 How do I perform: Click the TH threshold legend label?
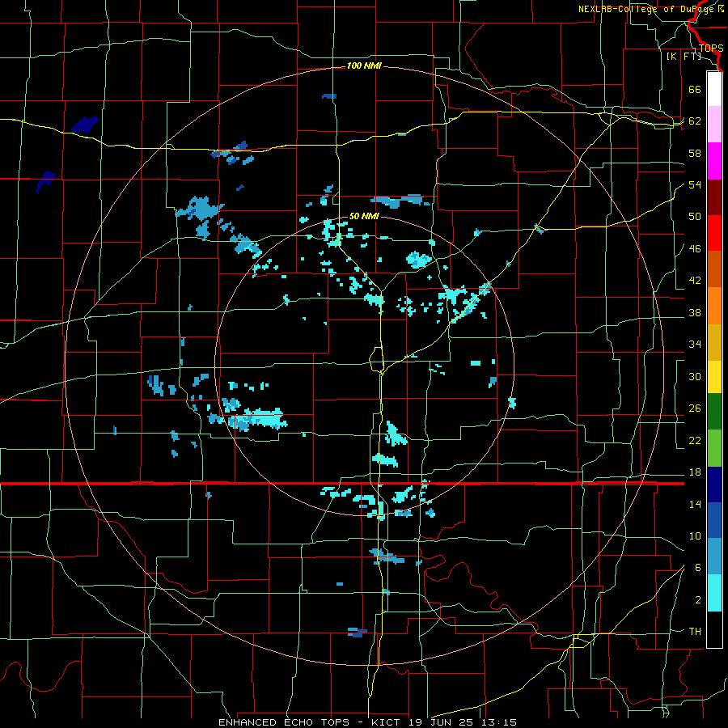point(695,632)
